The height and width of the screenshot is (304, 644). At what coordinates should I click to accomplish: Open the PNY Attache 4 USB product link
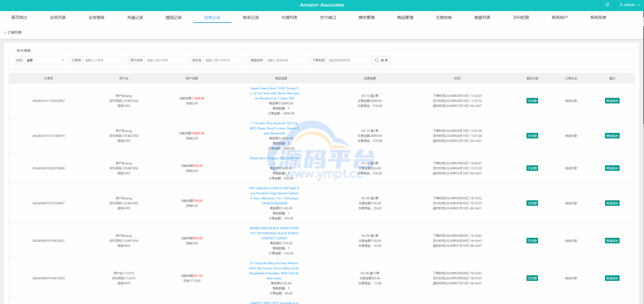pos(274,196)
